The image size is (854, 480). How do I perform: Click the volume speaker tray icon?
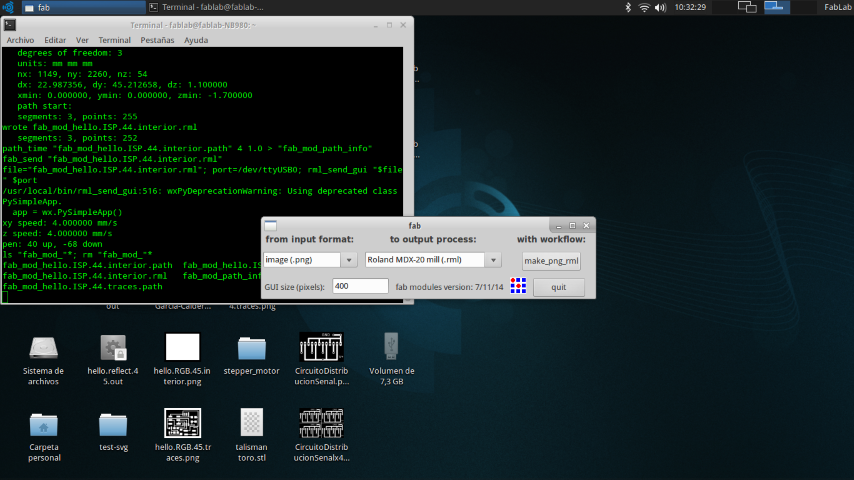coord(660,7)
